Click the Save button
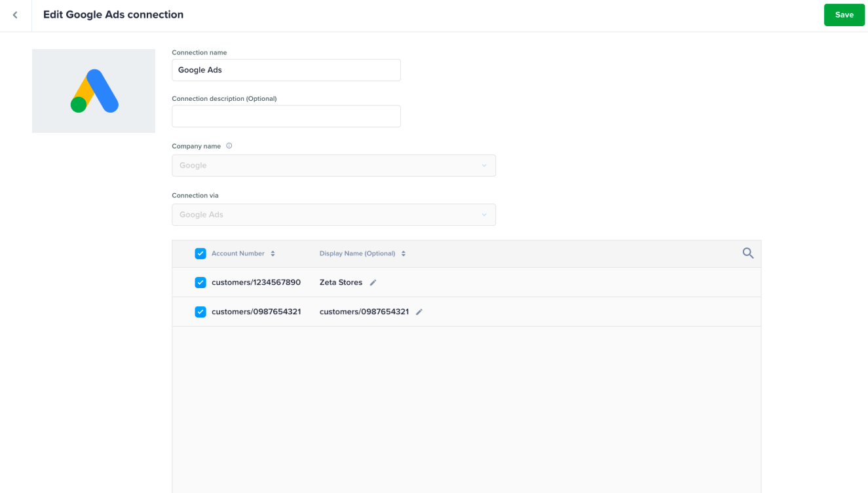This screenshot has height=493, width=868. [x=844, y=15]
